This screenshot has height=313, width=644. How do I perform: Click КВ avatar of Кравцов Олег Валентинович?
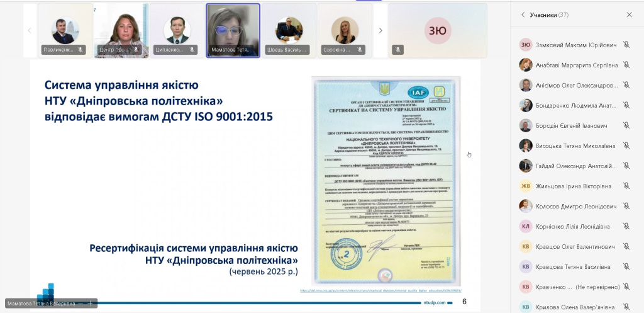[x=526, y=246]
